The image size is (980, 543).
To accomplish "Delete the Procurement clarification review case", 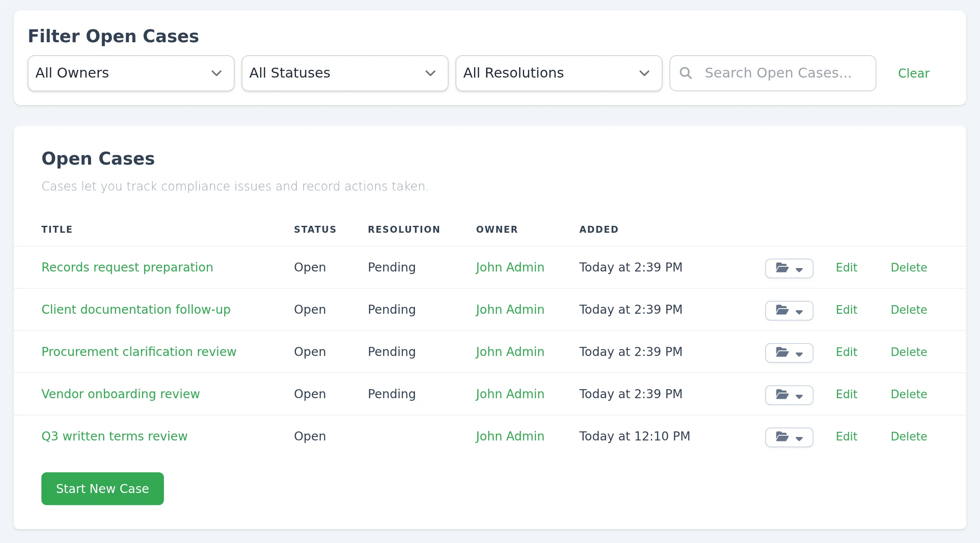I will click(x=909, y=352).
